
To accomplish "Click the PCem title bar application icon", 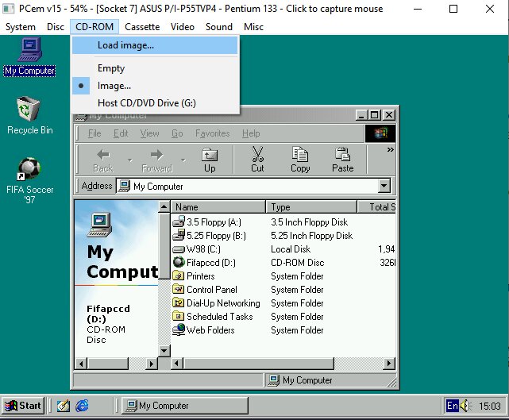I will pos(9,9).
